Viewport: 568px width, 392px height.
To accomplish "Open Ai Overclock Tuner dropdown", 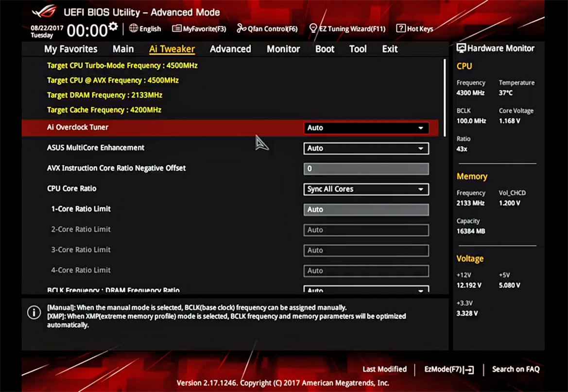I will pyautogui.click(x=366, y=128).
